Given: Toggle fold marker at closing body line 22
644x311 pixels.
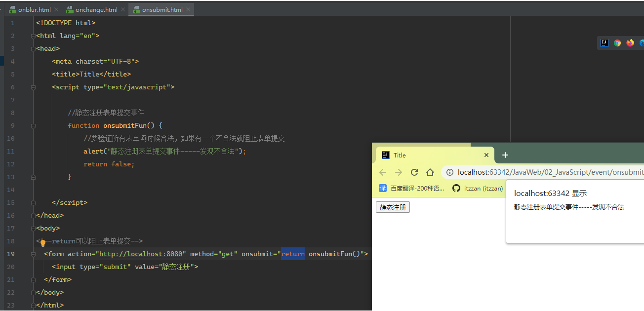Looking at the screenshot, I should click(33, 292).
